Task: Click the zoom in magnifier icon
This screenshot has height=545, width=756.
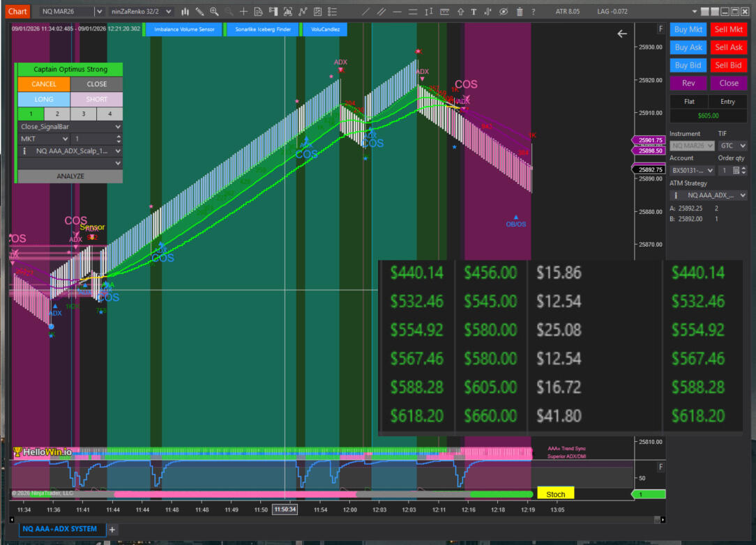Action: click(214, 11)
